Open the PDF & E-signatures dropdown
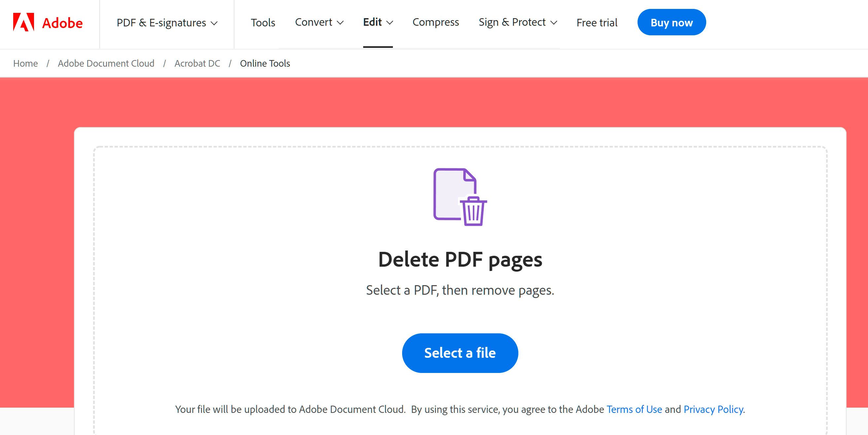This screenshot has width=868, height=435. [x=167, y=23]
